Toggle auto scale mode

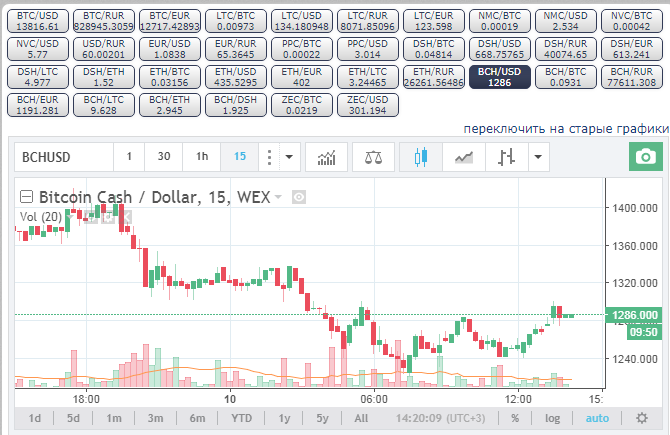click(x=597, y=418)
